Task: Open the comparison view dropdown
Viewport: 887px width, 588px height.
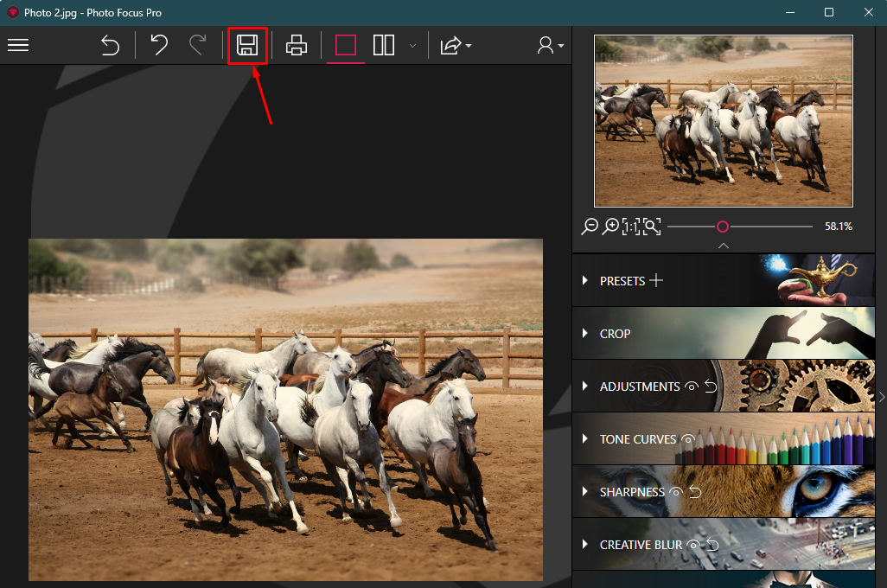Action: pos(412,45)
